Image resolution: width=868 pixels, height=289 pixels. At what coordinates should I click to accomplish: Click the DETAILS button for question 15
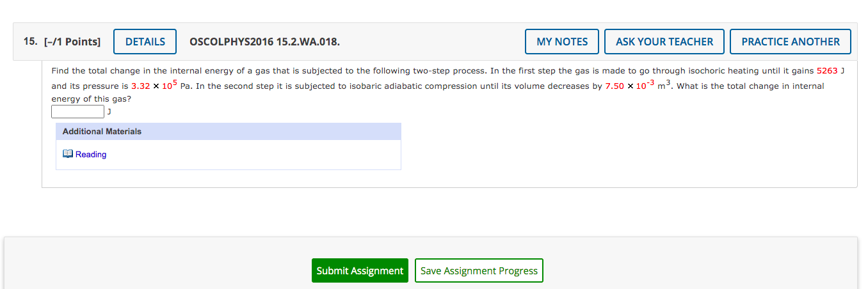pyautogui.click(x=145, y=42)
